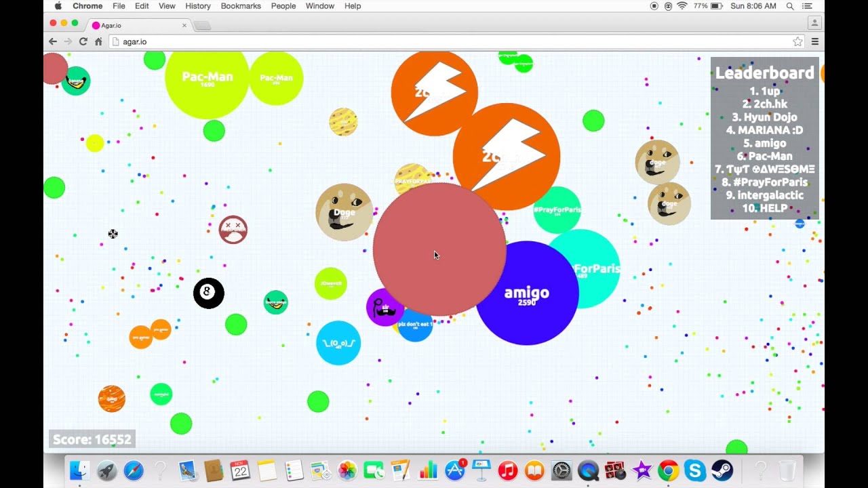Click the Leaderboard title
This screenshot has width=868, height=488.
pos(765,73)
